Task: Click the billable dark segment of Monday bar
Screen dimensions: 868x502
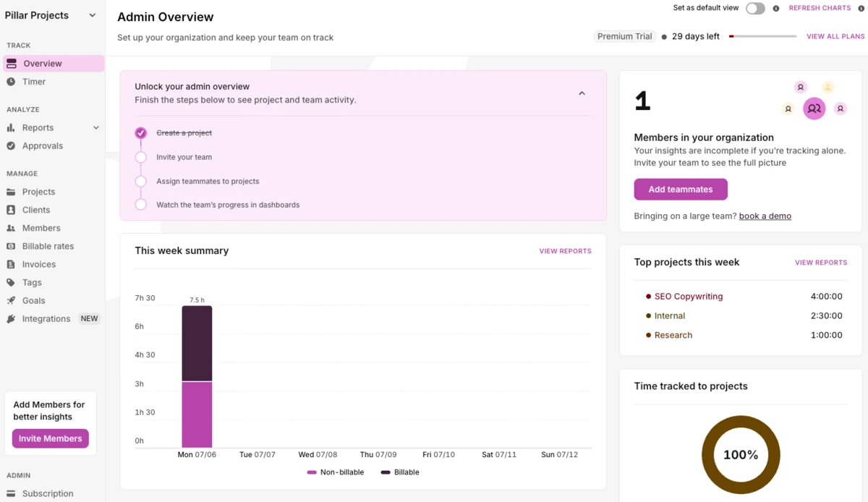Action: (x=197, y=344)
